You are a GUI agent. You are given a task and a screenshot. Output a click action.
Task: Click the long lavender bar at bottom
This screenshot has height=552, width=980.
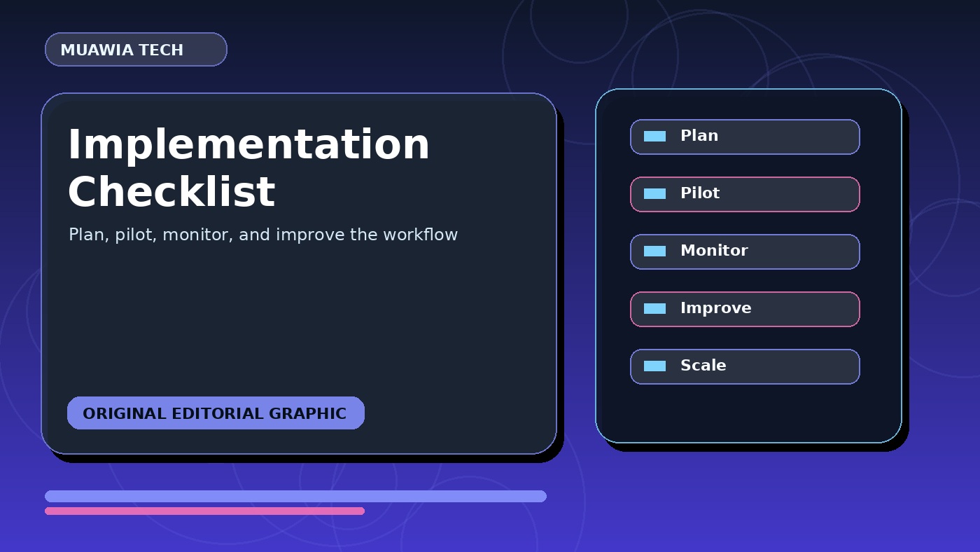coord(295,496)
